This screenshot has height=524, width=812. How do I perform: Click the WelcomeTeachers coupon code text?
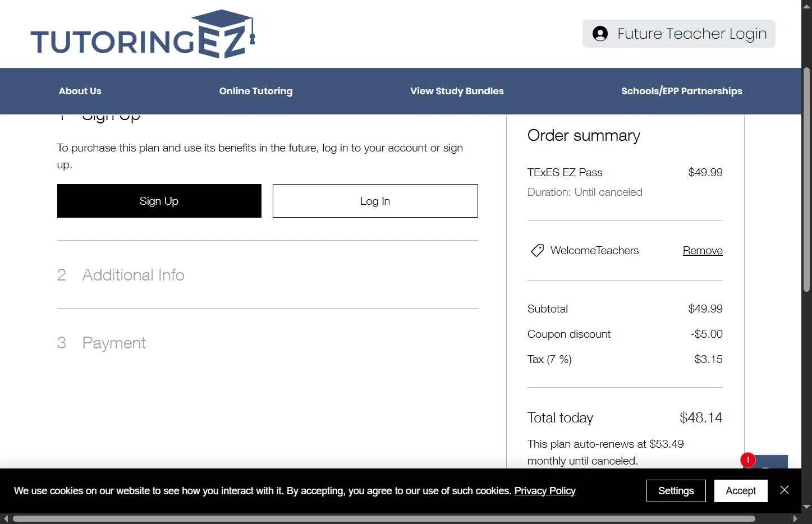(594, 250)
